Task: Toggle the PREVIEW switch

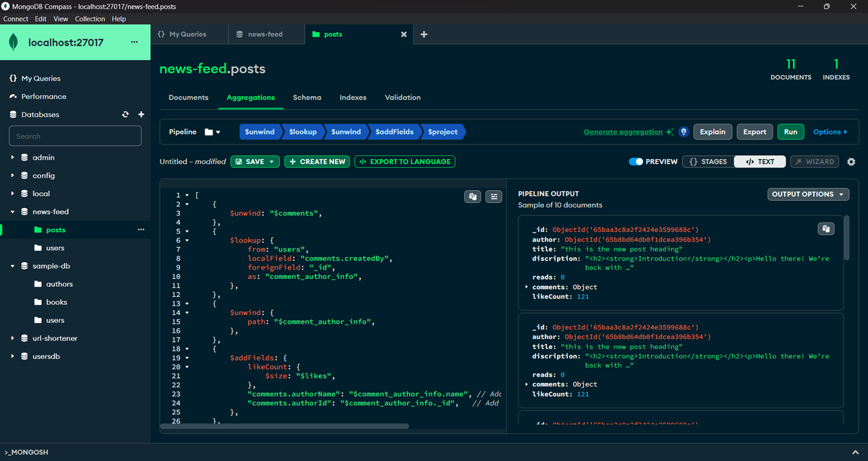Action: coord(636,162)
